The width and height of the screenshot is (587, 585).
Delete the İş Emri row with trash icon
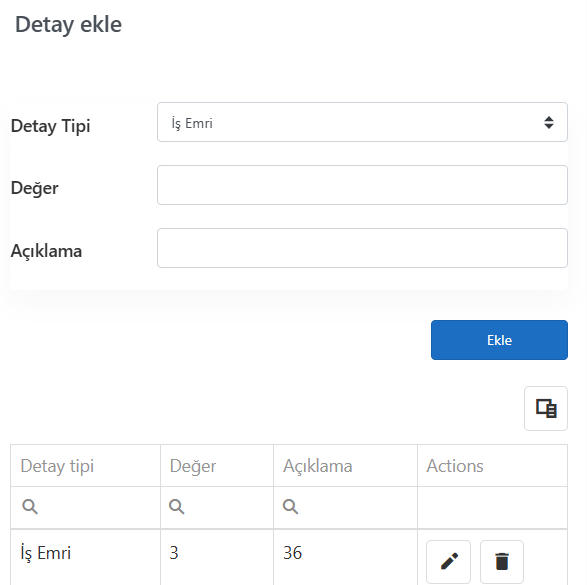coord(502,561)
